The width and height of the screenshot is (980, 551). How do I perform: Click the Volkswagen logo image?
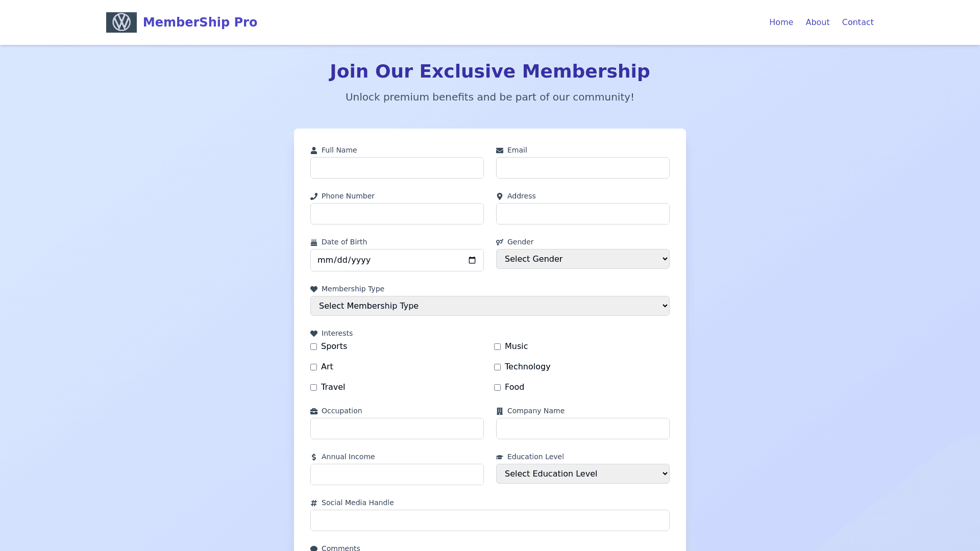(x=121, y=22)
